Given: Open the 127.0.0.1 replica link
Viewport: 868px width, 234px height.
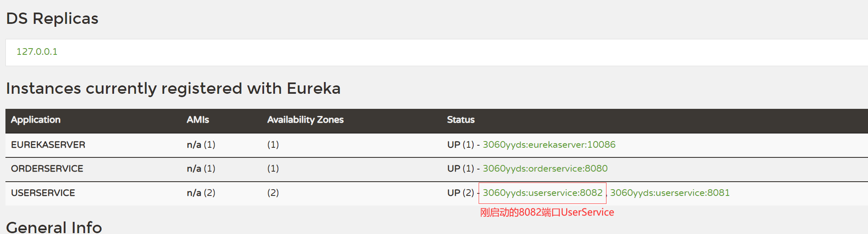Looking at the screenshot, I should tap(37, 51).
